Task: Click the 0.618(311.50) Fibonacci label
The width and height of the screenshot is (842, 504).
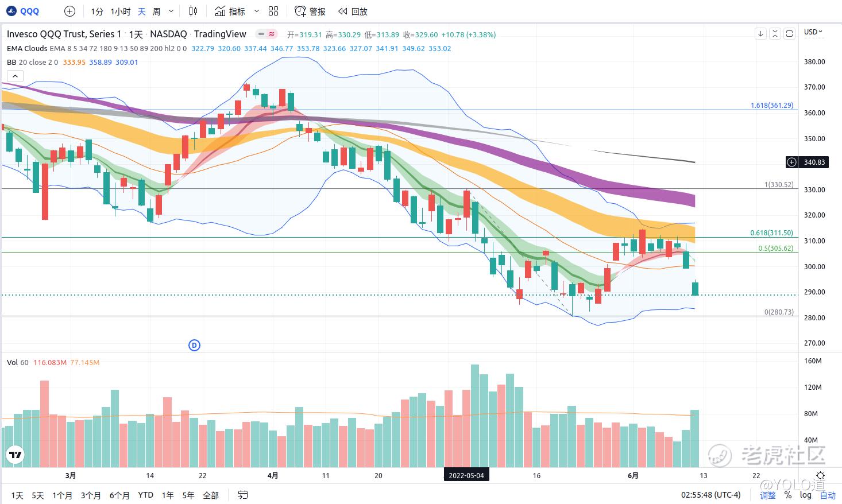Action: pos(771,233)
